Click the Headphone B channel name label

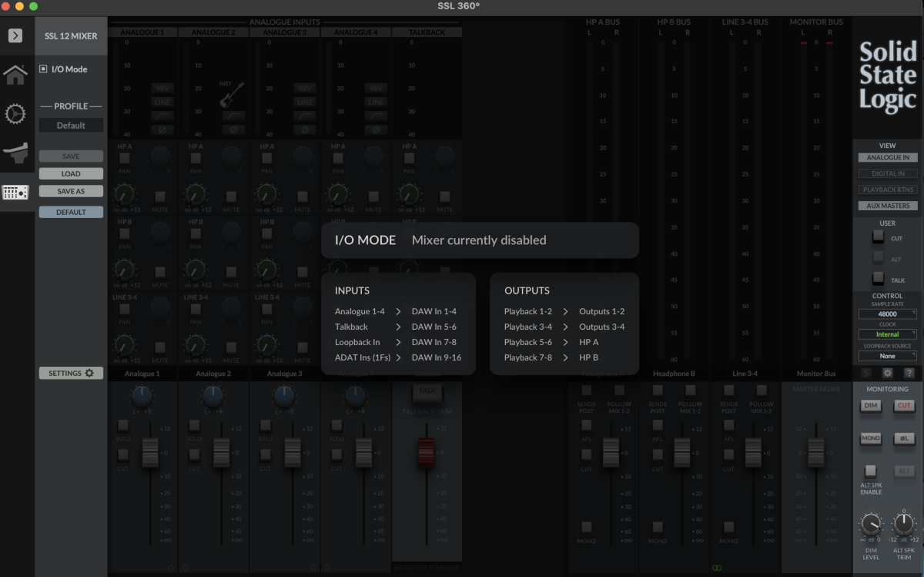point(674,374)
